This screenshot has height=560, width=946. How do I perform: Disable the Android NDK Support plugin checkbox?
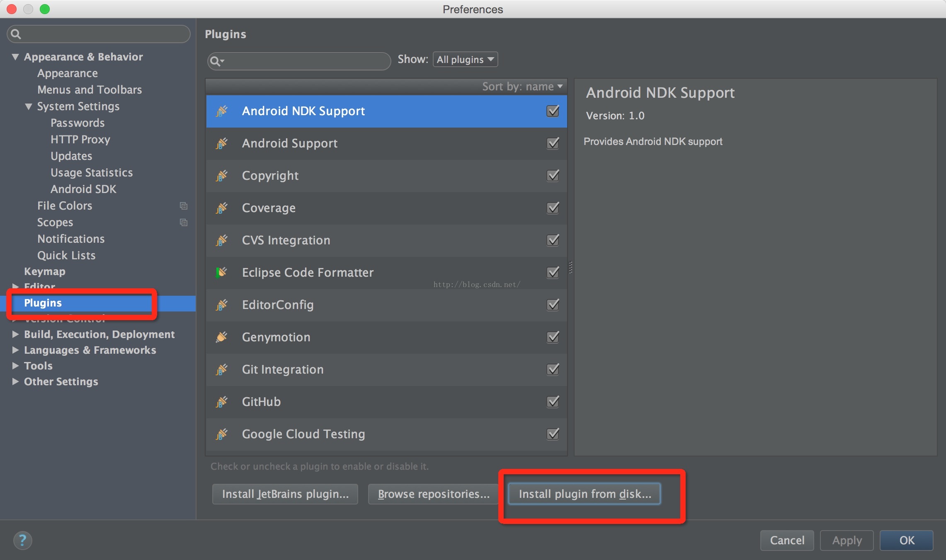553,111
